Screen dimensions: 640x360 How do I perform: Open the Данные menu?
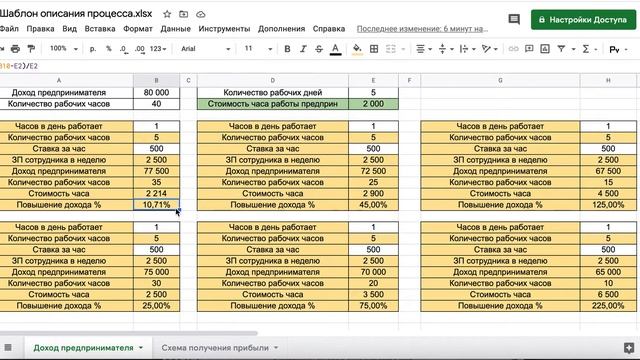(176, 29)
